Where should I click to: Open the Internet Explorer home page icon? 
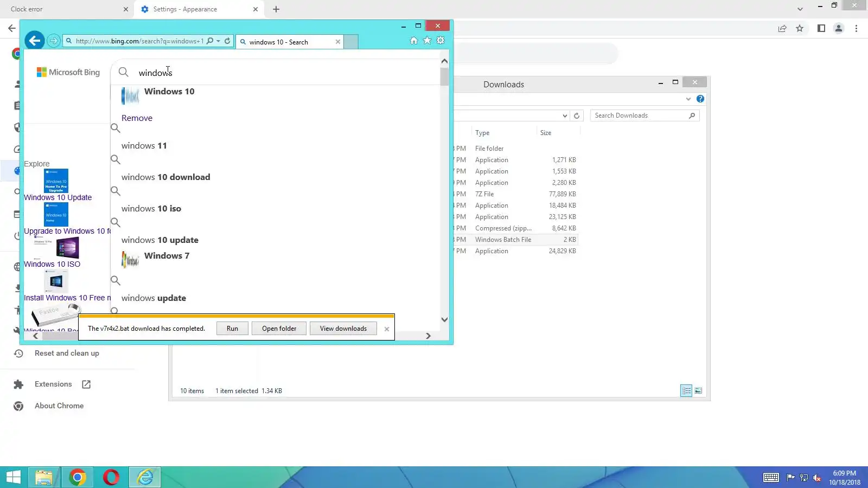pos(414,41)
